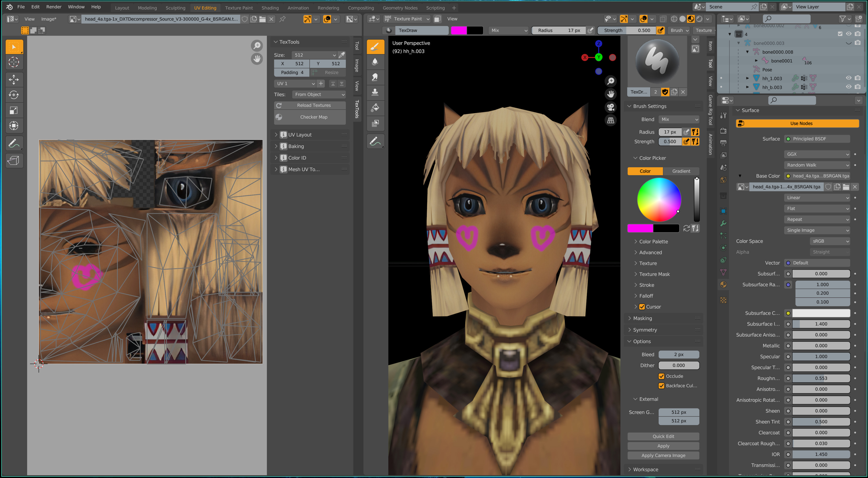Viewport: 868px width, 478px height.
Task: Toggle the Cursor checkbox in Brush Settings
Action: (x=642, y=307)
